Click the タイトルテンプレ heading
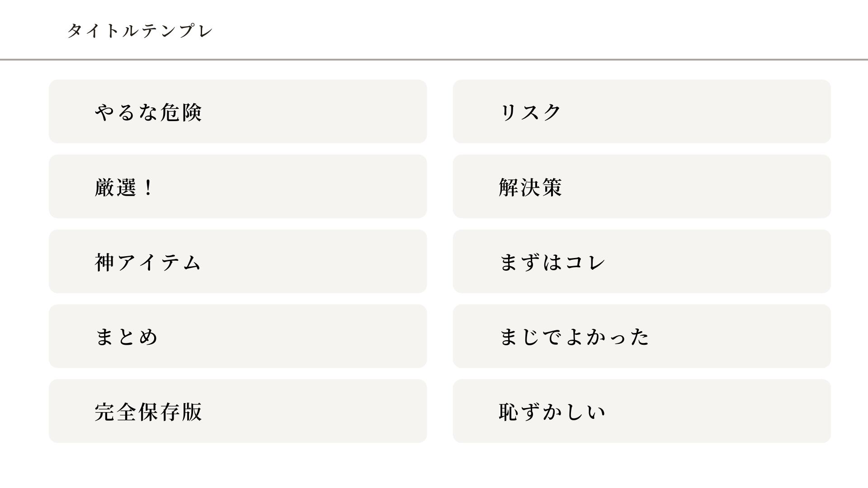 140,31
